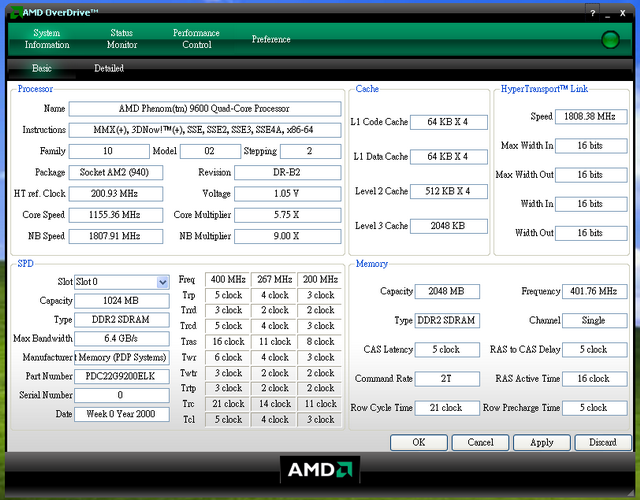Click the L1 Data Cache value

(x=449, y=157)
